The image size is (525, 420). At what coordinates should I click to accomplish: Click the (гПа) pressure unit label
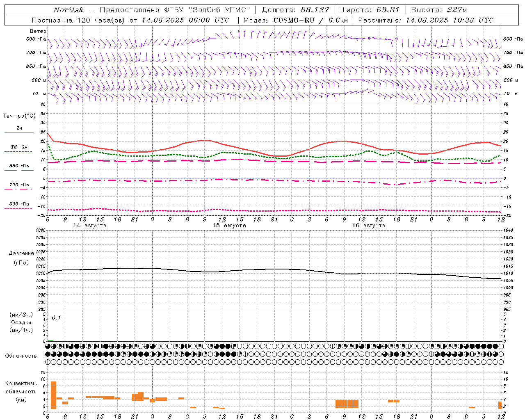click(x=21, y=262)
